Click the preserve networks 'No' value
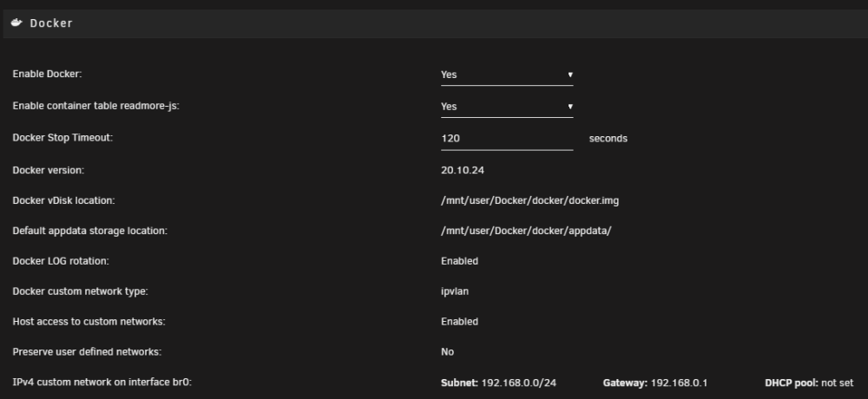This screenshot has width=868, height=399. click(447, 352)
